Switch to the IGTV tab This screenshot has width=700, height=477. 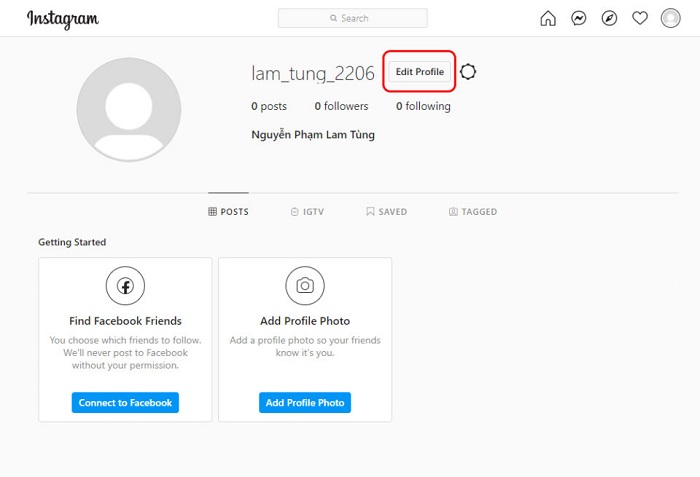pos(307,212)
